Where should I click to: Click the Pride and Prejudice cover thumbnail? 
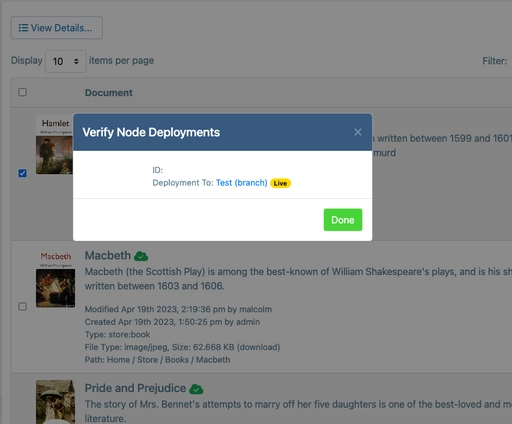(x=55, y=402)
